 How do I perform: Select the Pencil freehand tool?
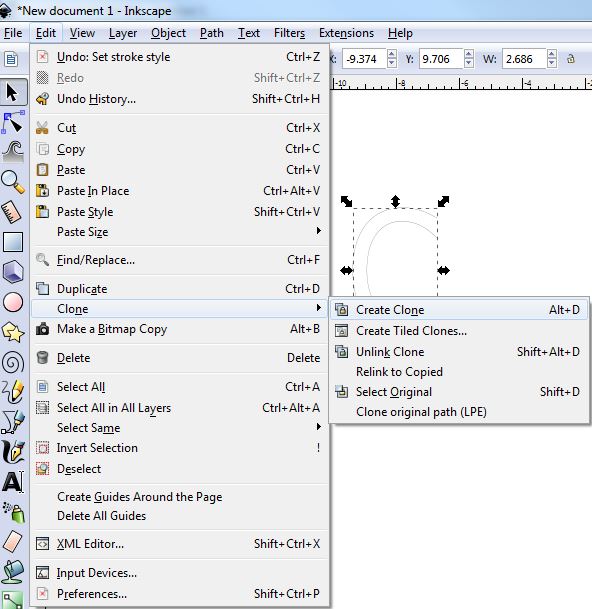13,392
